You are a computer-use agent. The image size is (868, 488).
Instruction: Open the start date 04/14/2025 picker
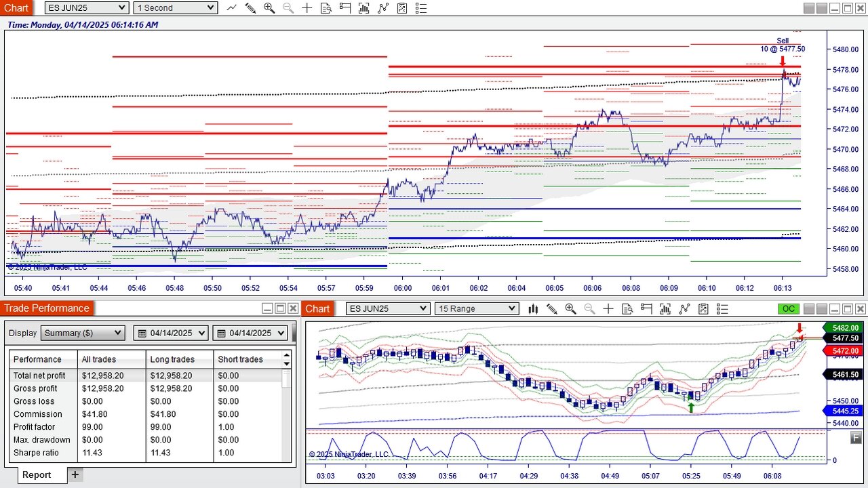(172, 333)
